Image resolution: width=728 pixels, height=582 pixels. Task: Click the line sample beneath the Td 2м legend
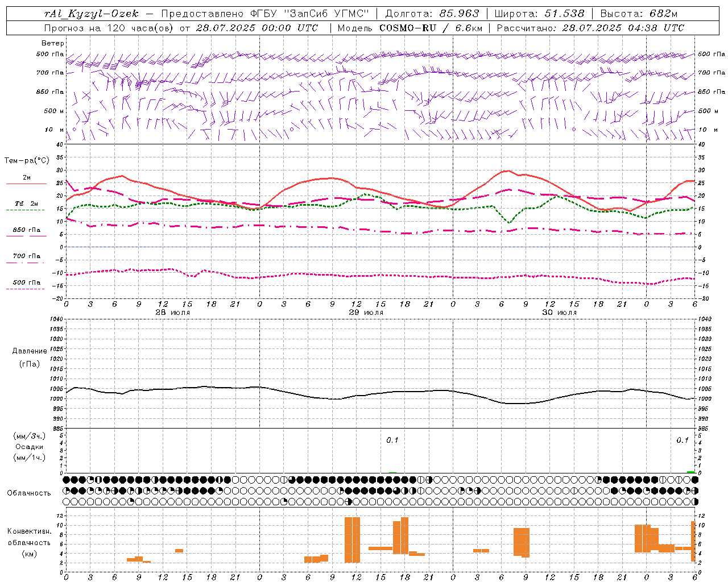[26, 210]
